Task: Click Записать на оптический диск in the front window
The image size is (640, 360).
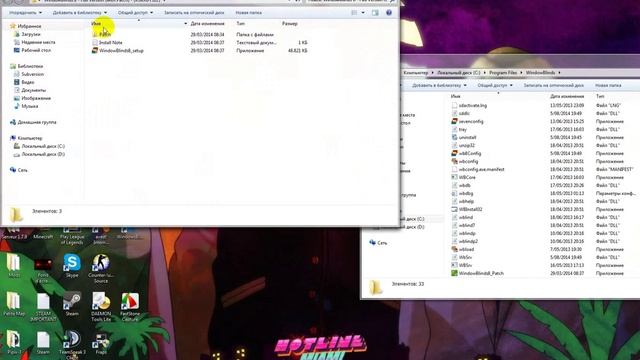Action: click(x=194, y=13)
